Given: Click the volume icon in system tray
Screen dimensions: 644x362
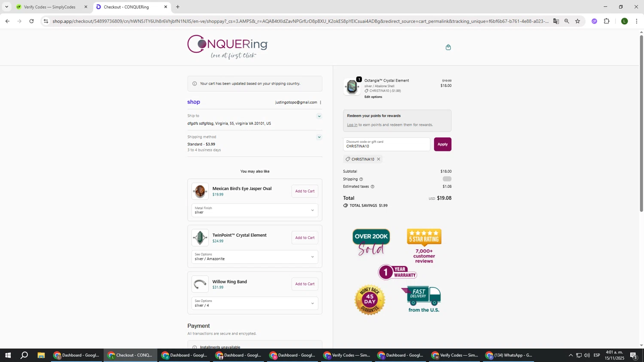Looking at the screenshot, I should [587, 355].
